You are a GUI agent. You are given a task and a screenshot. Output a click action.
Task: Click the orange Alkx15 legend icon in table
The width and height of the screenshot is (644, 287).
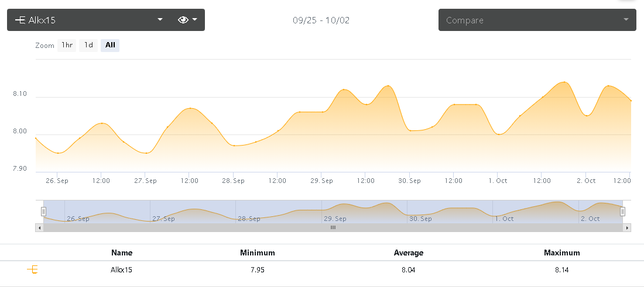click(32, 270)
